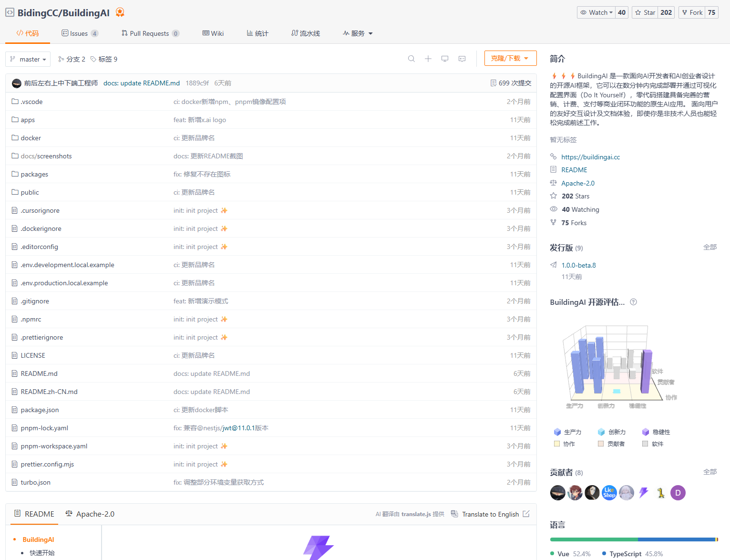Click the lightning bolt contributor avatar
730x560 pixels.
tap(644, 493)
